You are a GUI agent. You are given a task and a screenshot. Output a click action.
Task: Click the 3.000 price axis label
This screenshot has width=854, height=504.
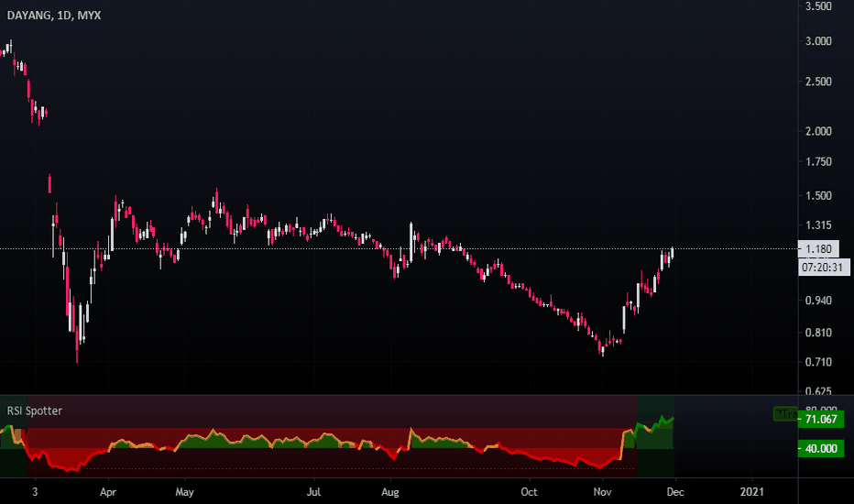point(818,41)
